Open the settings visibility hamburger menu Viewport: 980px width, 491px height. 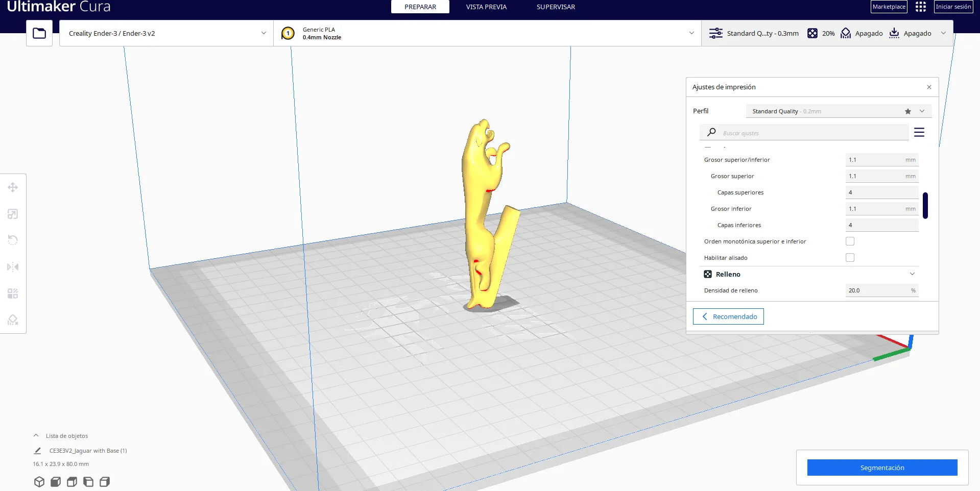pos(919,133)
